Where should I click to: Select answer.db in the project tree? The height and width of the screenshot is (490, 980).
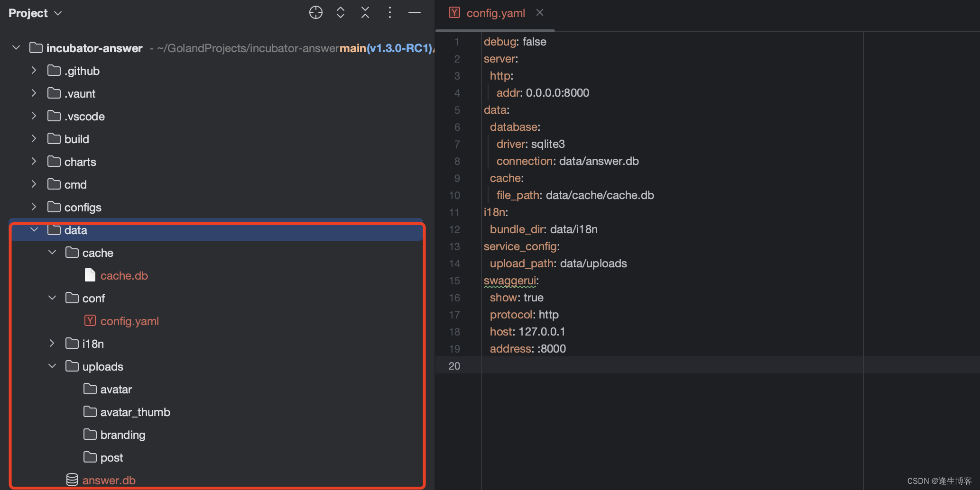tap(109, 480)
